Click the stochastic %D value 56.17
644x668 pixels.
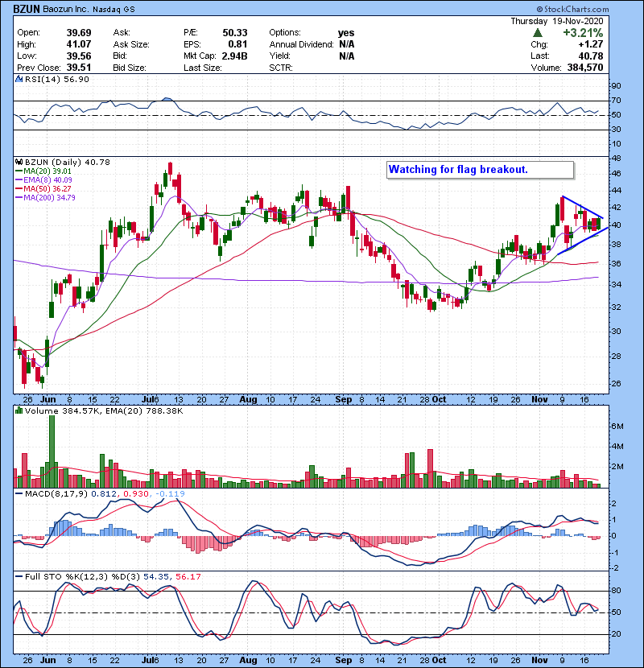pyautogui.click(x=188, y=576)
